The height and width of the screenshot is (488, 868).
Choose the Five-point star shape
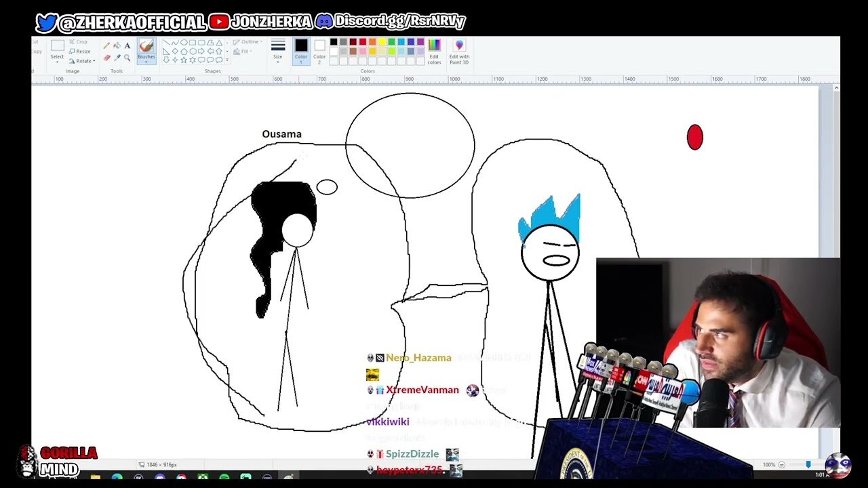point(184,60)
